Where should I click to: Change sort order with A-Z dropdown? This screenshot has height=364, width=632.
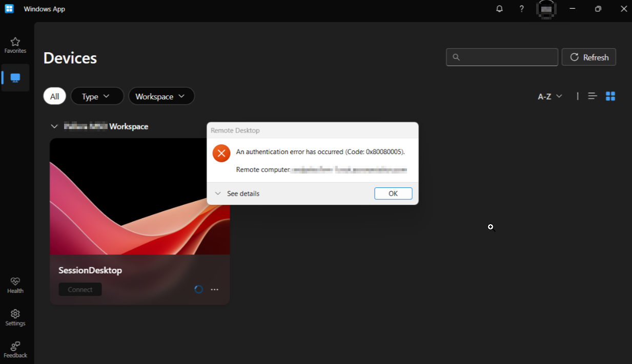548,96
